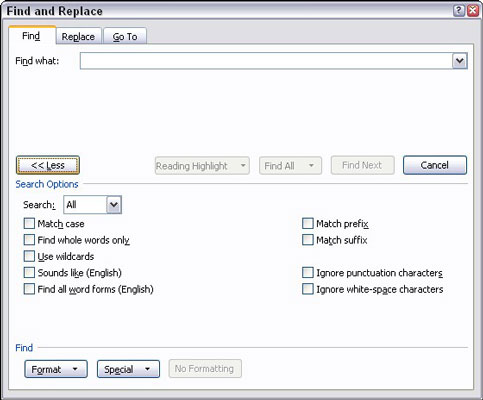The height and width of the screenshot is (400, 483).
Task: Expand the Search direction All dropdown
Action: (114, 205)
